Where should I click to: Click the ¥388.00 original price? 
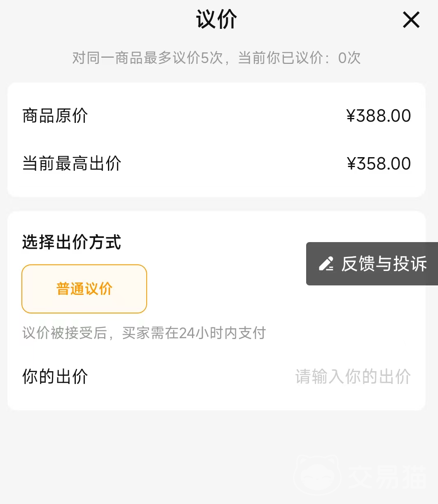click(379, 116)
